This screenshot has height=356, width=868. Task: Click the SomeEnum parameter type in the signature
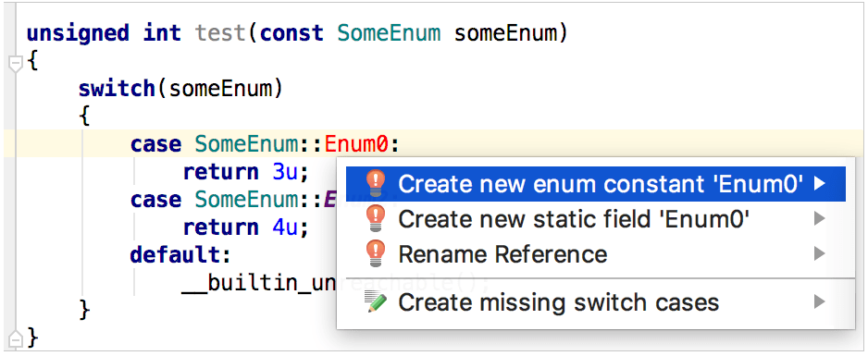[x=389, y=33]
